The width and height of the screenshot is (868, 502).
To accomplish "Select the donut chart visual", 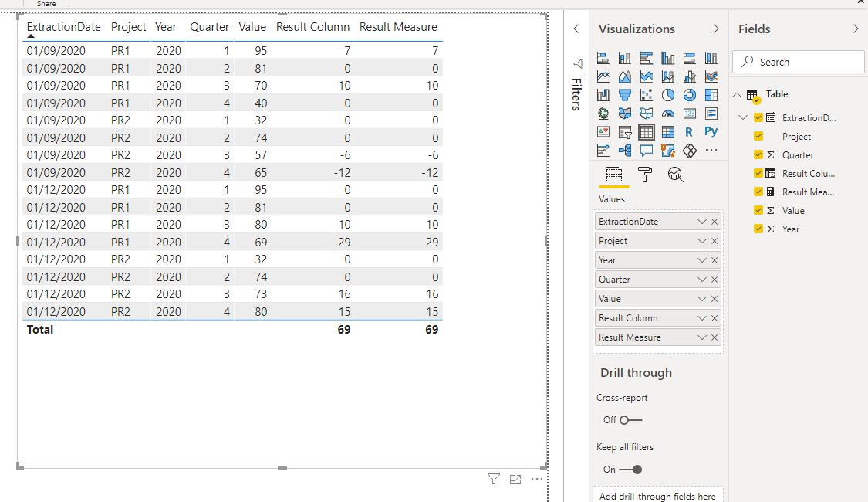I will click(690, 95).
